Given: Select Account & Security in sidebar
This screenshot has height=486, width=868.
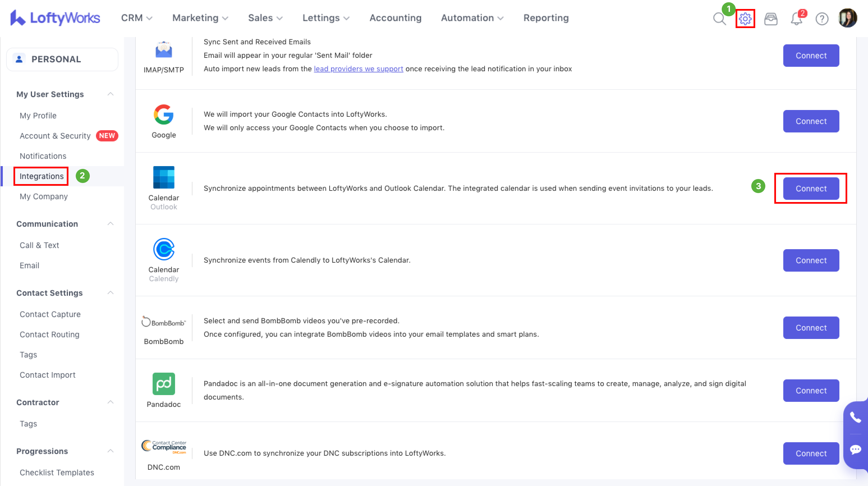Looking at the screenshot, I should 55,136.
